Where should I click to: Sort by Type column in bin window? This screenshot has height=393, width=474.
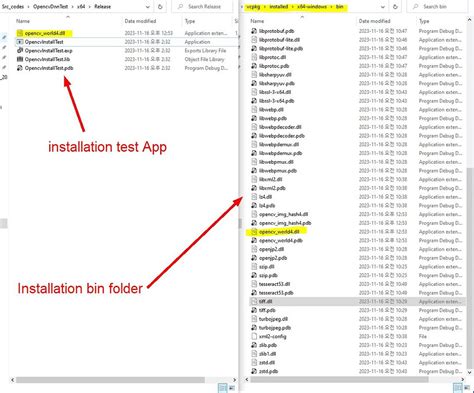pyautogui.click(x=424, y=21)
